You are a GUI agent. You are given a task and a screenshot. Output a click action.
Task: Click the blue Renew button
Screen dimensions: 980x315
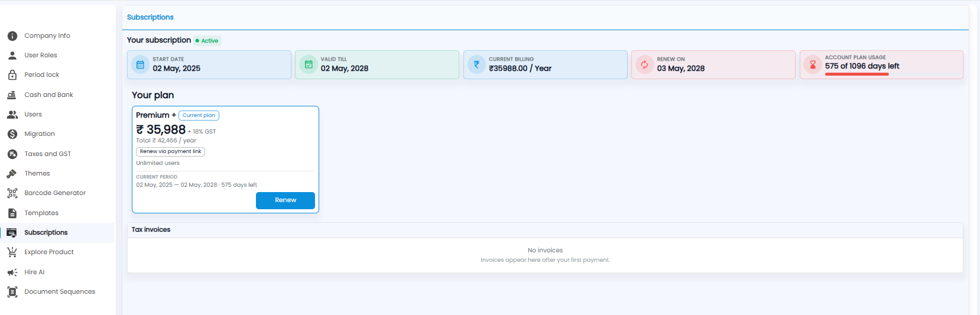pyautogui.click(x=285, y=200)
